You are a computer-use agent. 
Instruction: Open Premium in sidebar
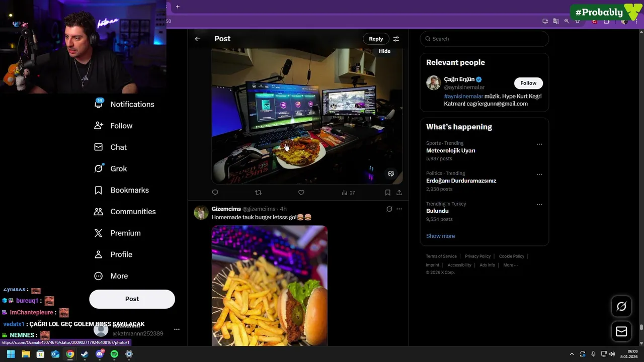(x=118, y=233)
